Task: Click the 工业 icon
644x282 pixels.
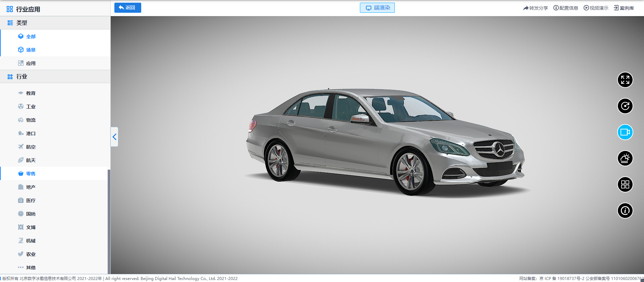Action: point(21,106)
